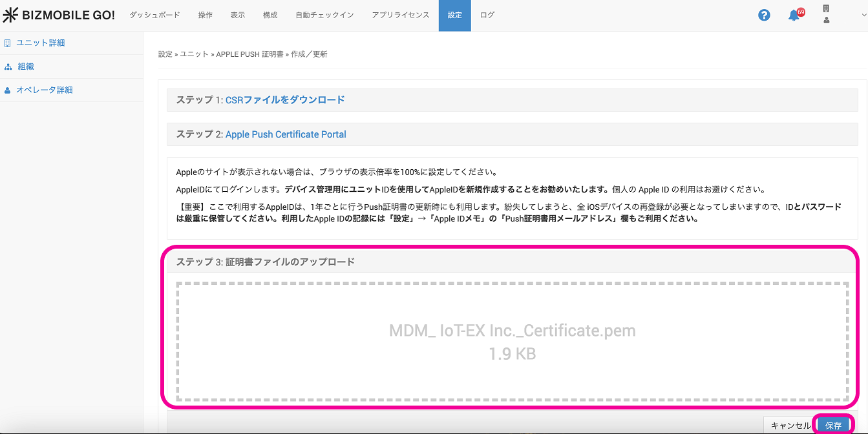Viewport: 868px width, 434px height.
Task: Open アプリライセンス in the top navigation
Action: click(x=400, y=15)
